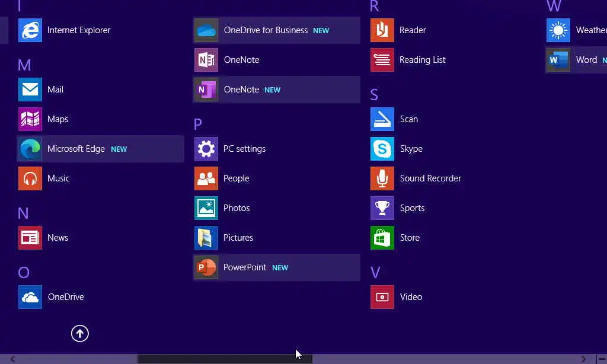Select the R letter group header
The height and width of the screenshot is (364, 607).
tap(374, 6)
